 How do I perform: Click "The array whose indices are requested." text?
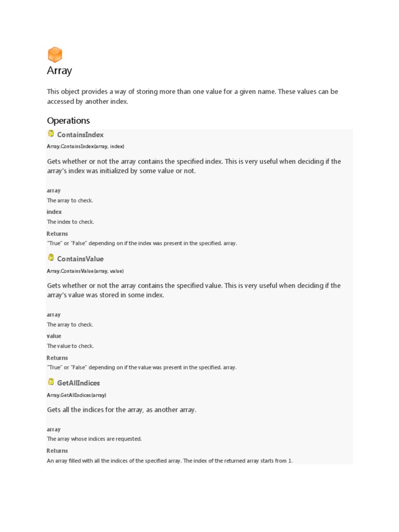(x=94, y=439)
